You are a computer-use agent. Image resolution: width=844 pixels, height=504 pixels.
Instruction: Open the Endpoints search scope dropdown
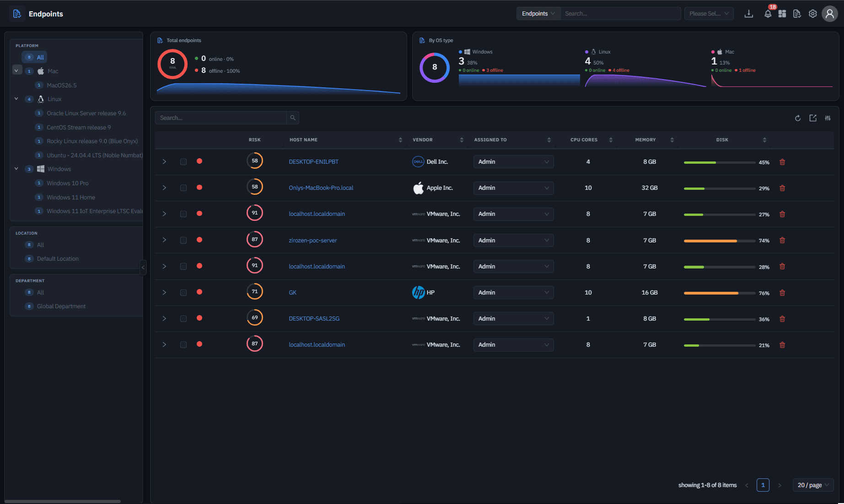538,14
